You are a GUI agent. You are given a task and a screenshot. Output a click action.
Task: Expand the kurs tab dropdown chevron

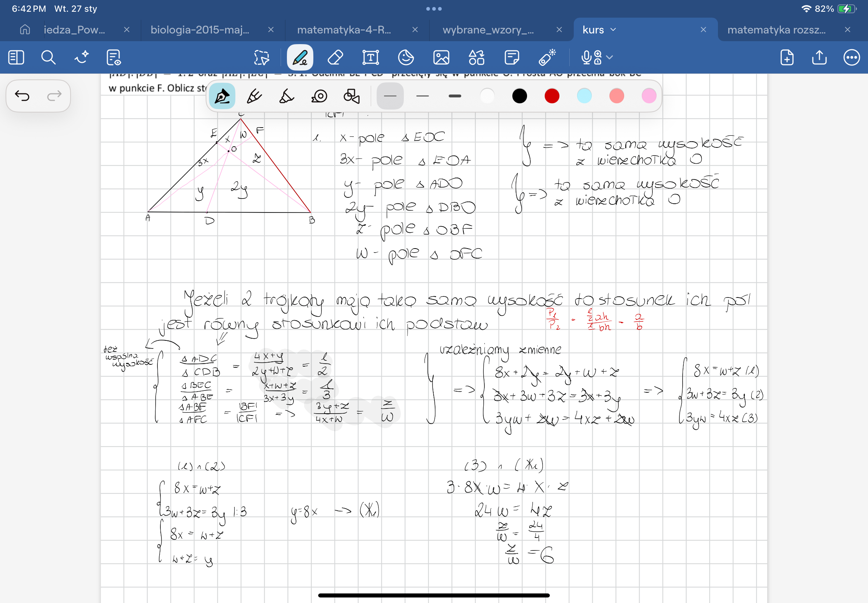613,29
